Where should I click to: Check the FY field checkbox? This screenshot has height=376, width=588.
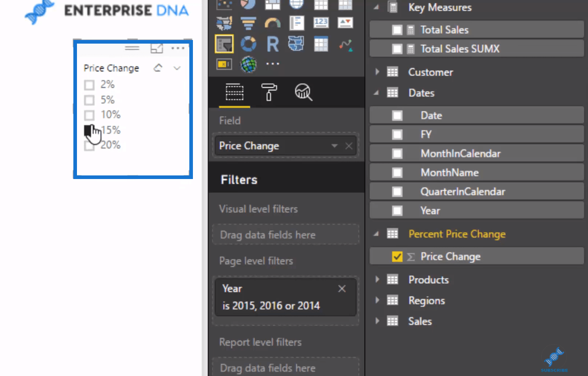[397, 134]
